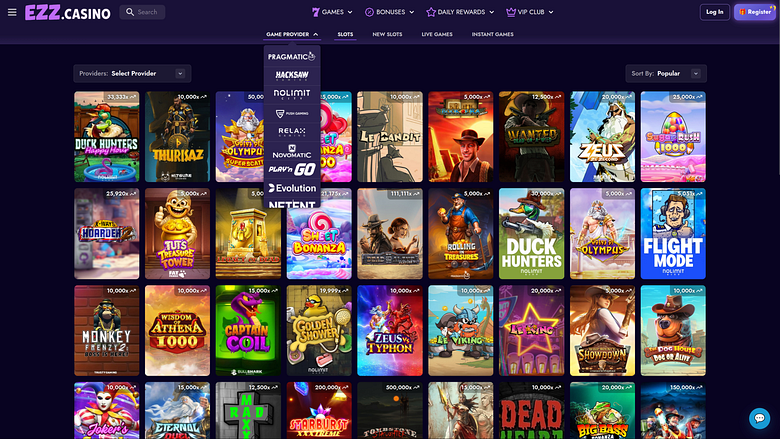Open the Sort By Popular dropdown
Viewport: 780px width, 439px height.
[x=666, y=74]
